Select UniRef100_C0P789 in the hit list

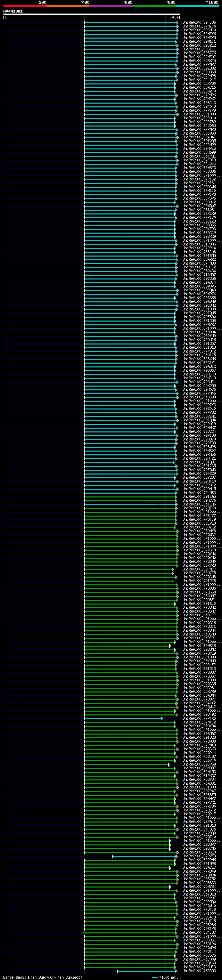click(x=199, y=122)
